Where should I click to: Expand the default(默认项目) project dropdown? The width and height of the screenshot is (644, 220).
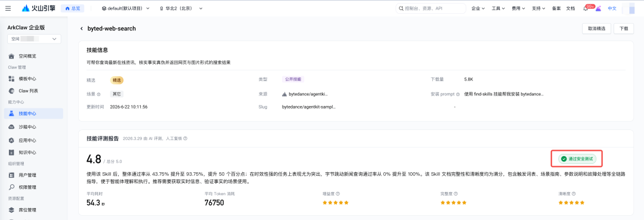(x=125, y=8)
